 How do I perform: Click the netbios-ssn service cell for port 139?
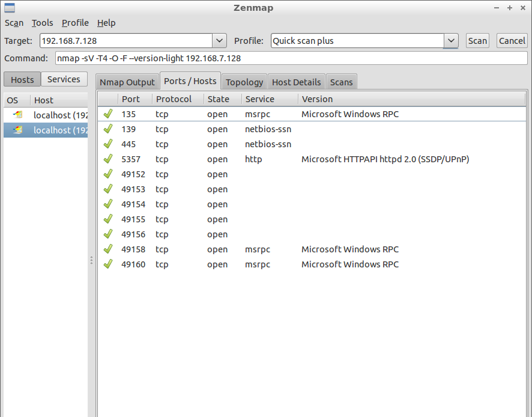click(x=268, y=129)
